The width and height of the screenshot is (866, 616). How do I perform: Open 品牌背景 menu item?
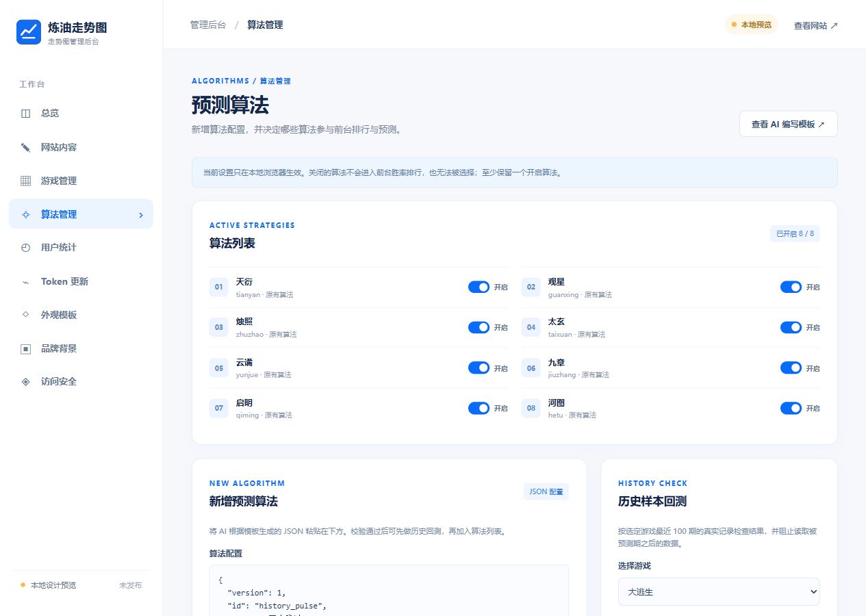pos(81,348)
